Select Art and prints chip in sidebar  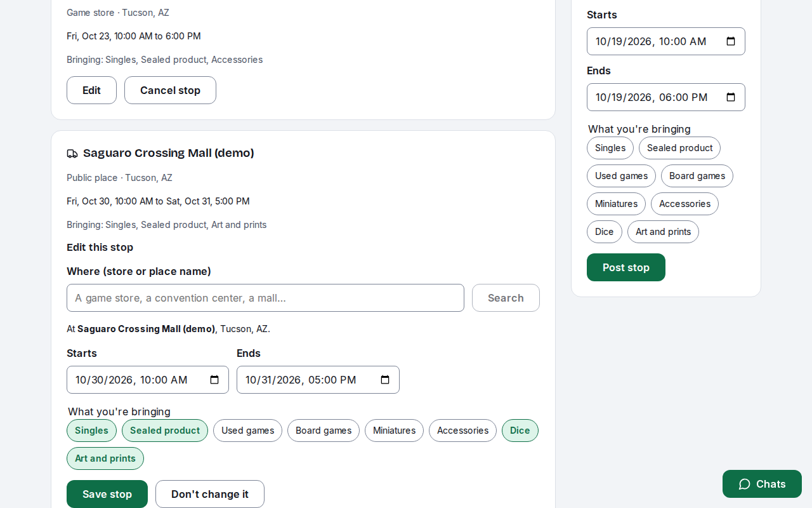(x=663, y=232)
